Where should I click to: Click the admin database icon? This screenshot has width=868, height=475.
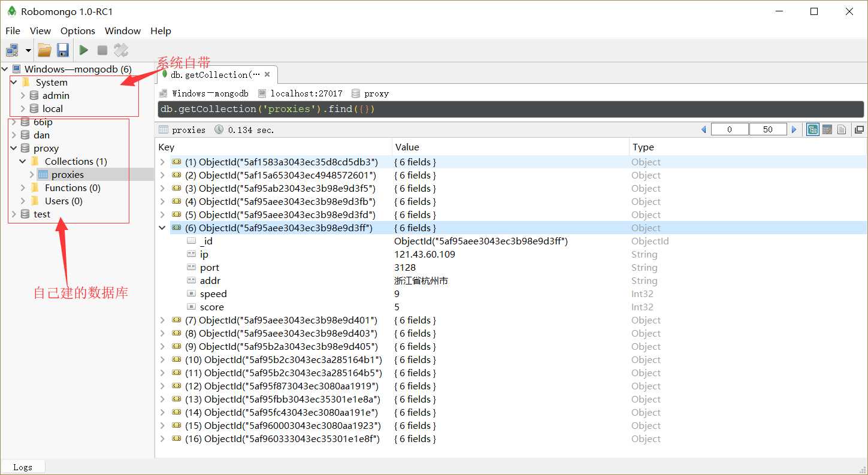point(34,96)
